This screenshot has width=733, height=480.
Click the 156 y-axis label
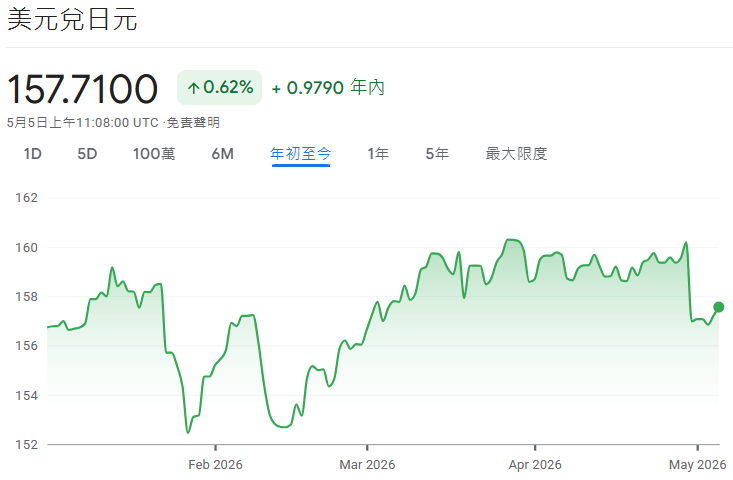[27, 346]
